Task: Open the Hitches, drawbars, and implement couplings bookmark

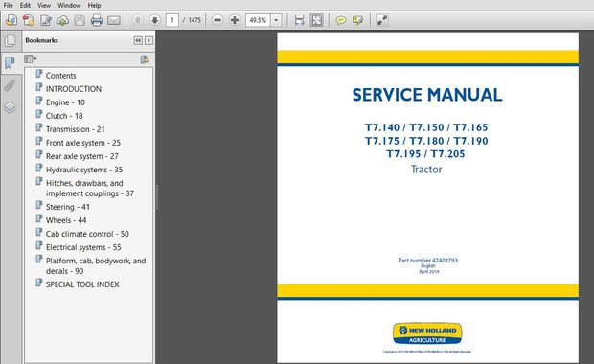Action: click(90, 189)
